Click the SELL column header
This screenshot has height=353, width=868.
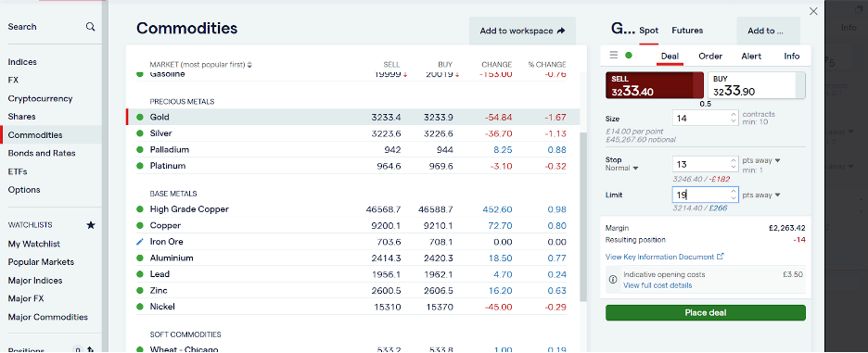click(x=391, y=65)
